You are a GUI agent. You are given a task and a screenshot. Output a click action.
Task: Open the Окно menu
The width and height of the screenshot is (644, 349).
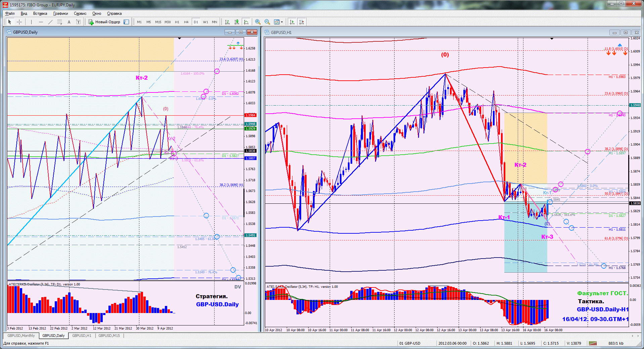[97, 13]
